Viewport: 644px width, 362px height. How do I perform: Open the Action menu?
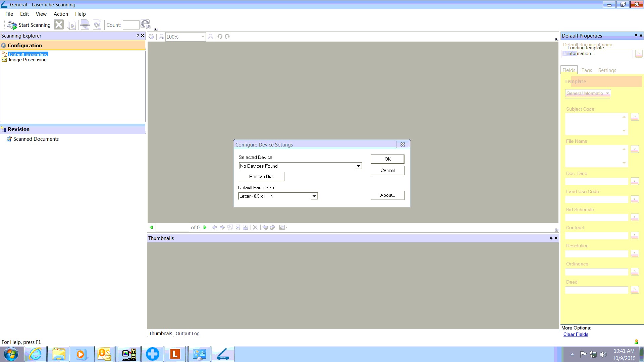pyautogui.click(x=61, y=14)
